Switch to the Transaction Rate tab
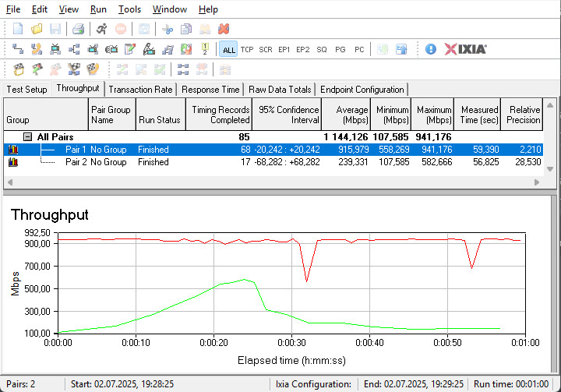Viewport: 561px width, 392px height. 140,90
